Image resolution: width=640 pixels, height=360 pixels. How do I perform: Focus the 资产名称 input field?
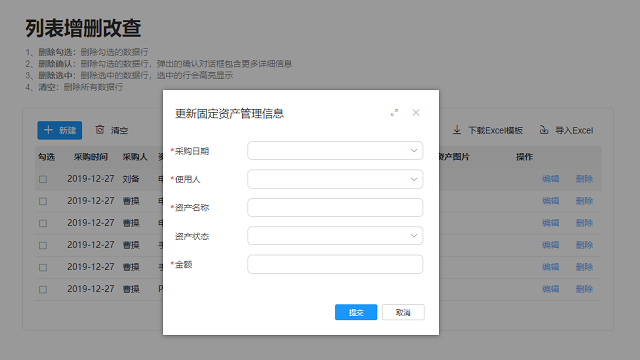[x=335, y=207]
